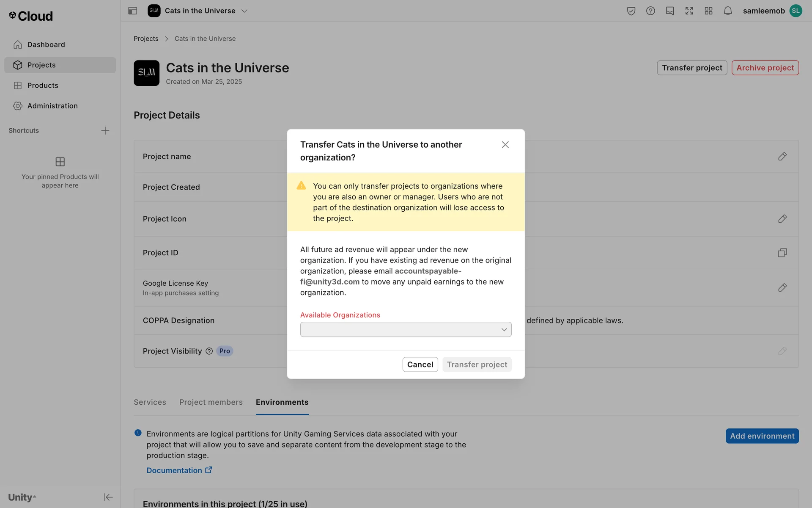
Task: Toggle the sidebar panel icon
Action: 132,11
